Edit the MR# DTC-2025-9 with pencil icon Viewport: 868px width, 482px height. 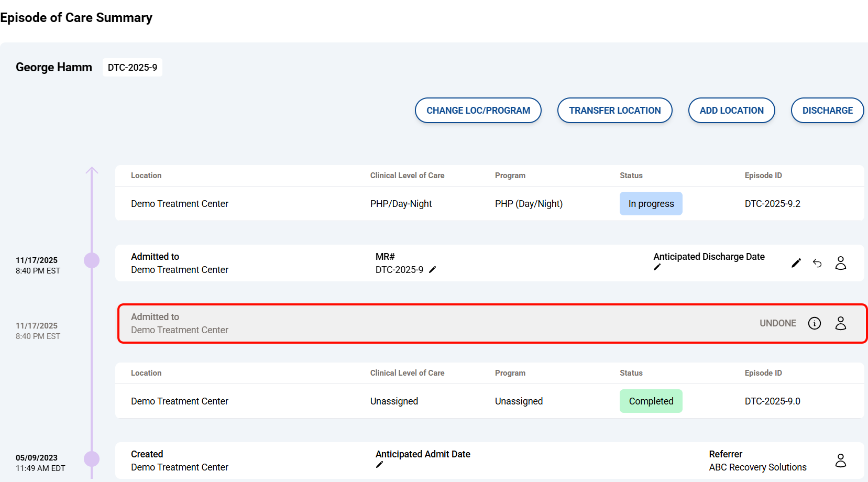coord(433,270)
